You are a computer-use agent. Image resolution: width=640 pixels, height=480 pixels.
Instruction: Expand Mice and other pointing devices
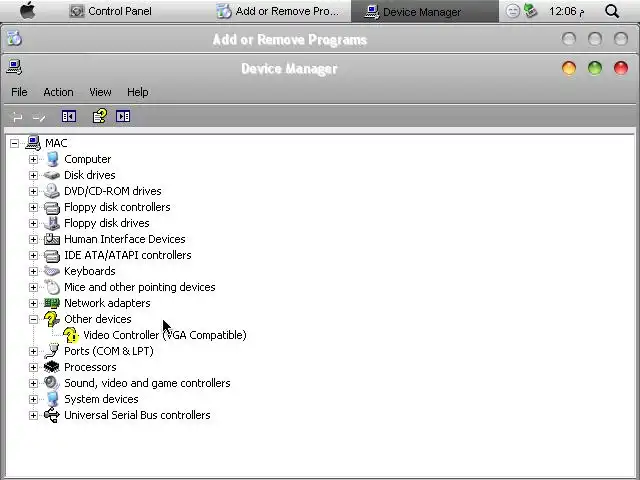(x=33, y=287)
